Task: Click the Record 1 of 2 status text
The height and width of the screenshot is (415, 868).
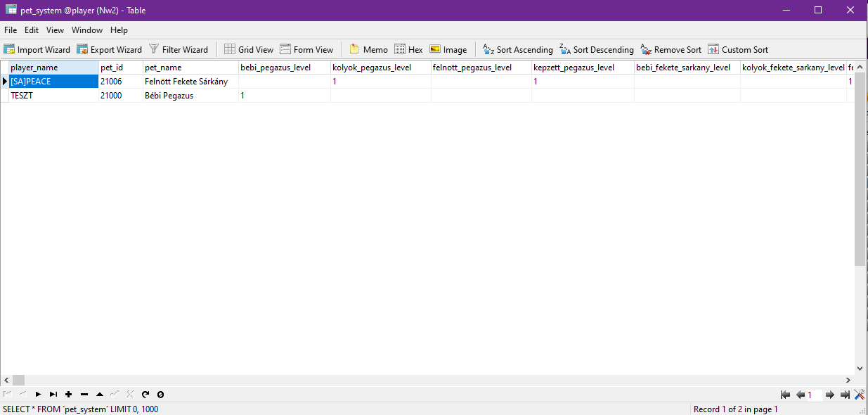Action: tap(736, 409)
